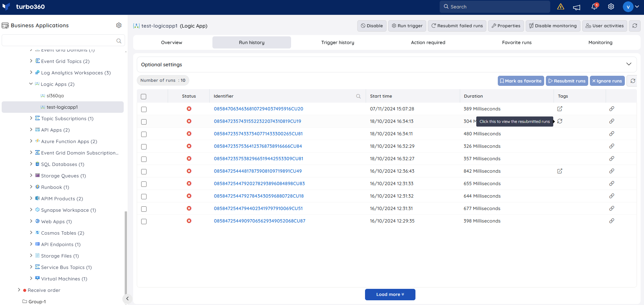Expand SQL Databases tree node
The height and width of the screenshot is (305, 644).
coord(31,164)
